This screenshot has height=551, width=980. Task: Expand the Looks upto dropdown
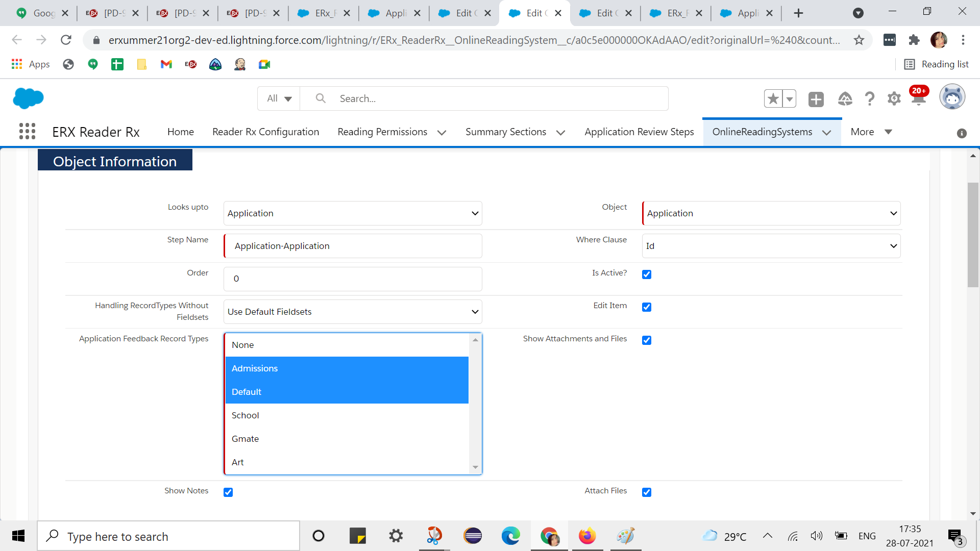[352, 213]
